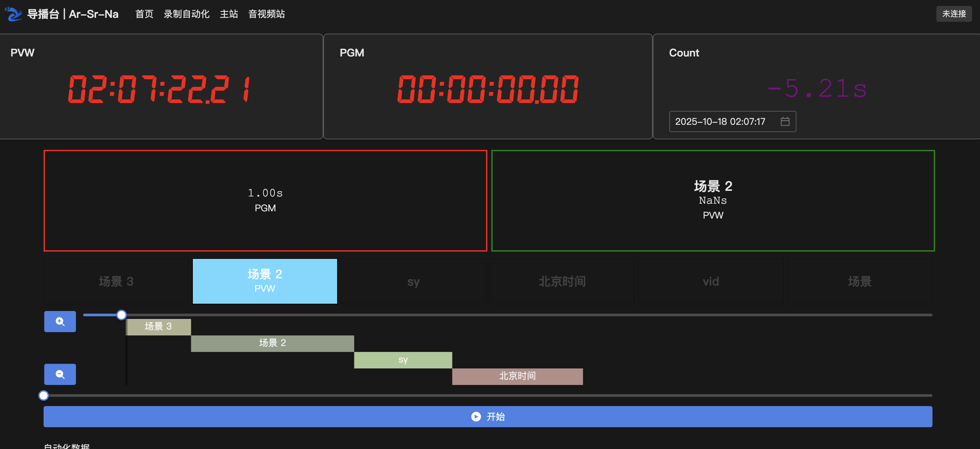Navigate to 音视频站
980x449 pixels.
(266, 14)
